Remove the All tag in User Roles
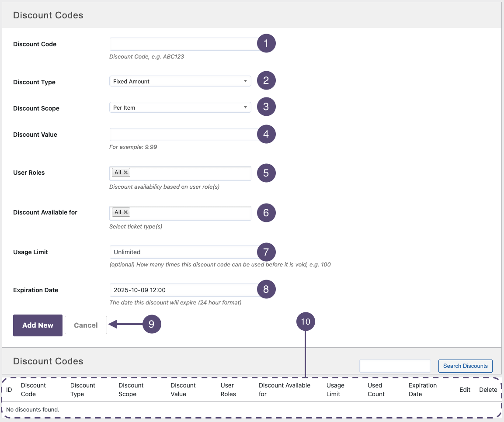The height and width of the screenshot is (422, 504). [x=126, y=173]
